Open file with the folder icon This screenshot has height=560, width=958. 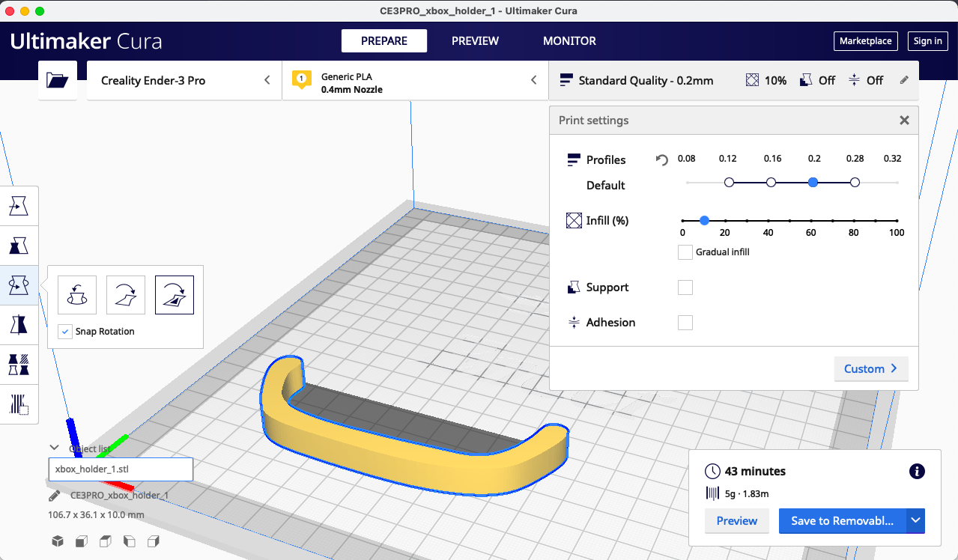(58, 80)
